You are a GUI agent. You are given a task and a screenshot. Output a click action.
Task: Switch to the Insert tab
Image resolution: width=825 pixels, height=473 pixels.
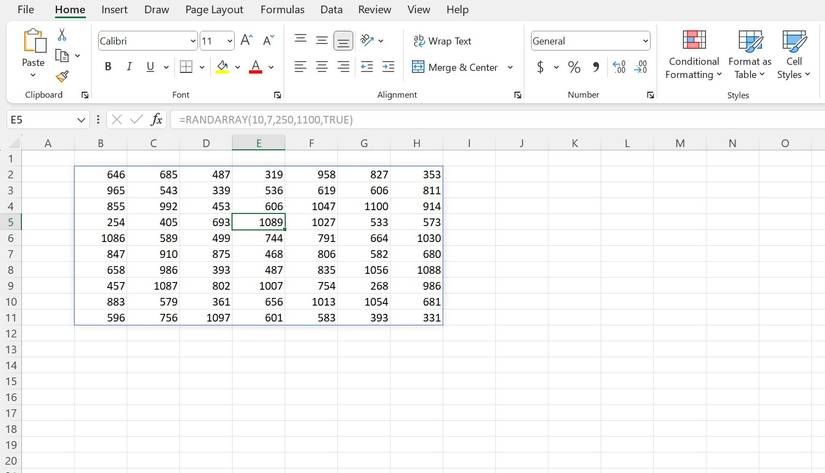point(114,9)
